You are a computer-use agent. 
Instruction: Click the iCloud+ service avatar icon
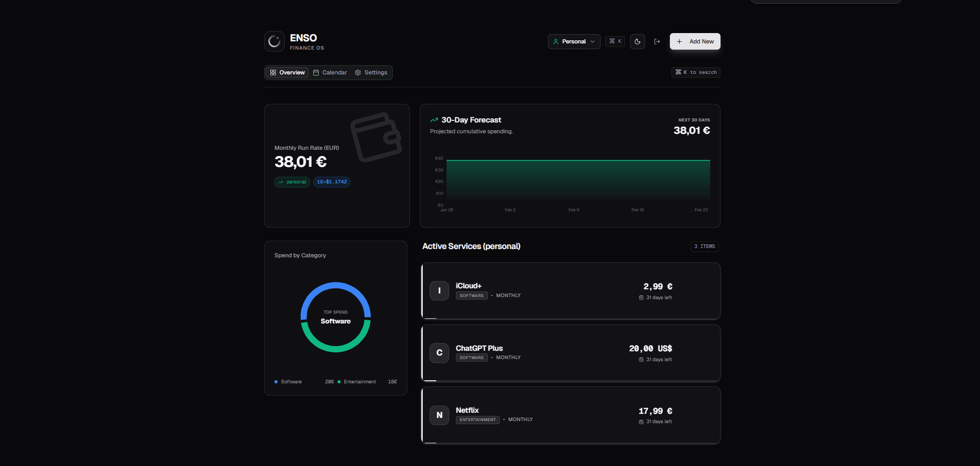click(x=439, y=291)
